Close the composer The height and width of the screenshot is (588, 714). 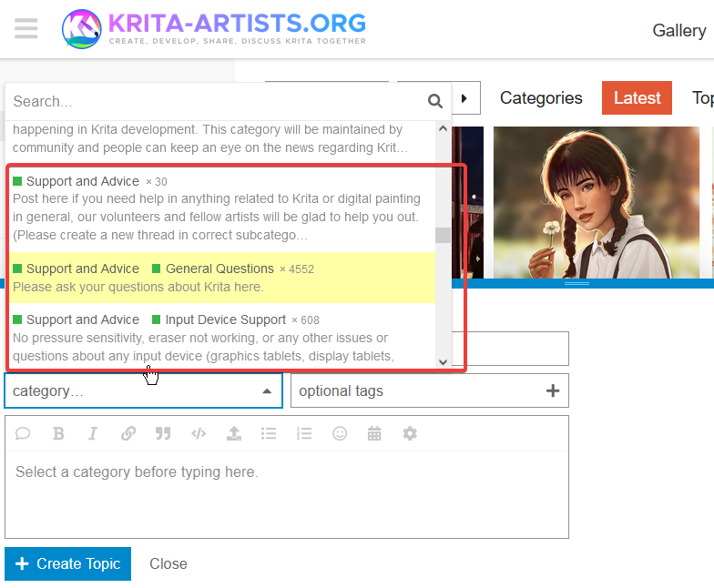click(168, 564)
